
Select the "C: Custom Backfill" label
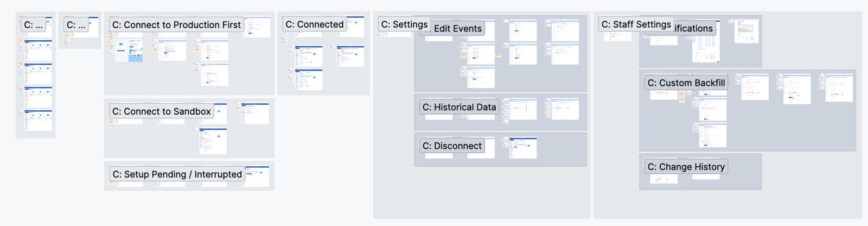click(686, 83)
